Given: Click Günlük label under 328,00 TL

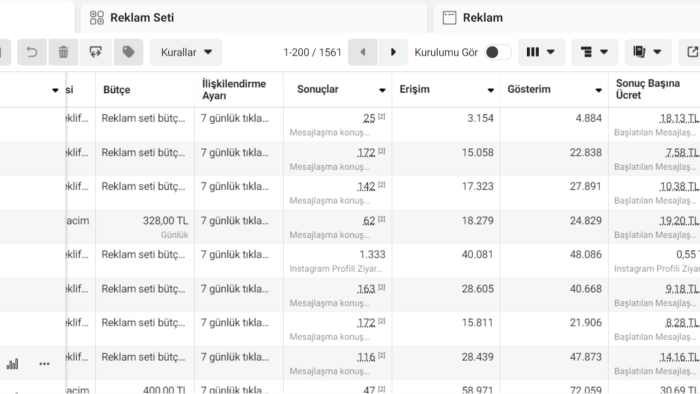Looking at the screenshot, I should [175, 235].
